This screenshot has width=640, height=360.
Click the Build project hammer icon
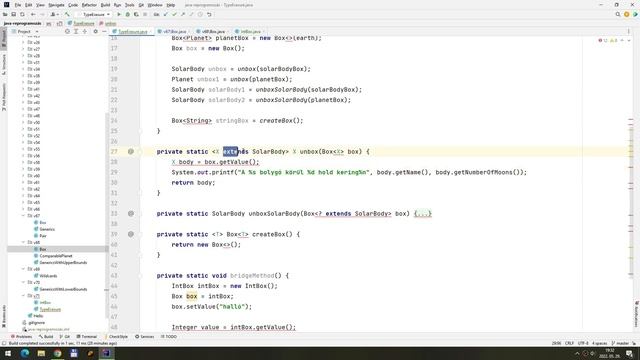67,14
